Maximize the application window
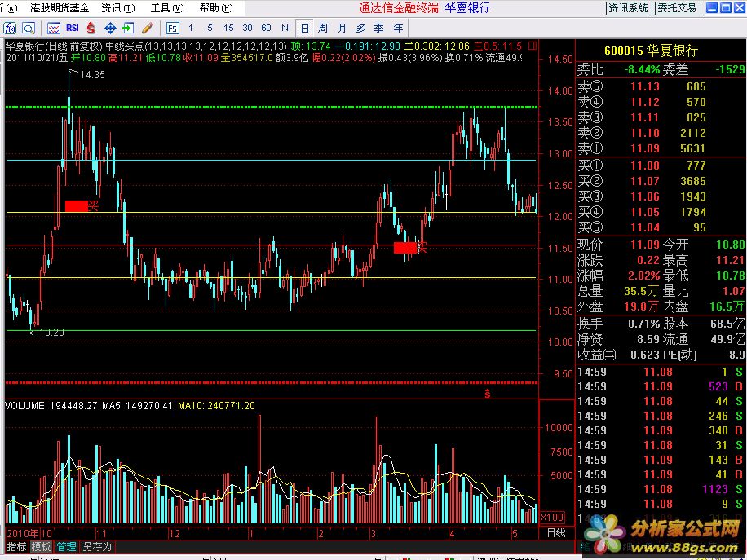The image size is (747, 560). point(726,8)
